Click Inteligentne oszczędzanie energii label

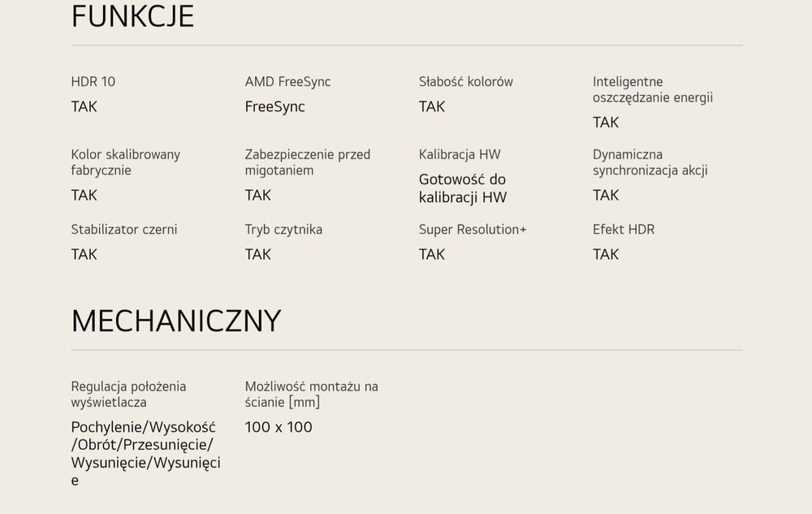pyautogui.click(x=653, y=89)
